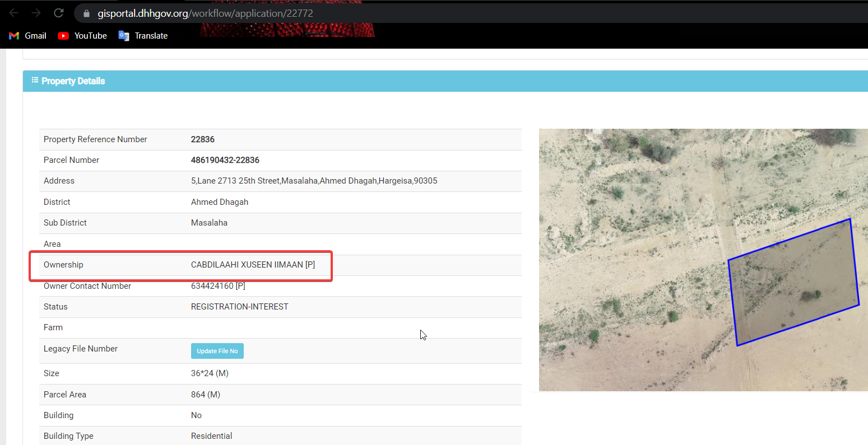The width and height of the screenshot is (868, 445).
Task: Open the Translate bookmark
Action: [x=143, y=36]
